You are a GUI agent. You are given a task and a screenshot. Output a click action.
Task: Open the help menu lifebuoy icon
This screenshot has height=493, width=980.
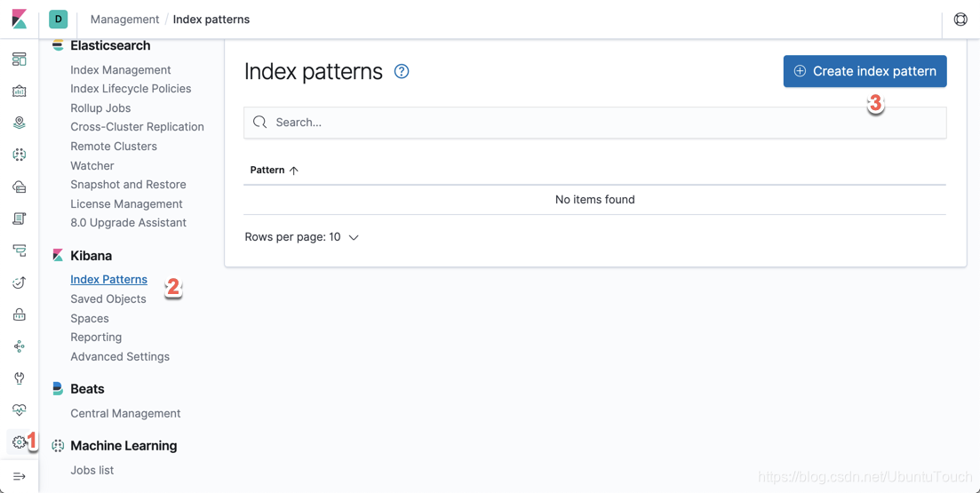tap(960, 20)
